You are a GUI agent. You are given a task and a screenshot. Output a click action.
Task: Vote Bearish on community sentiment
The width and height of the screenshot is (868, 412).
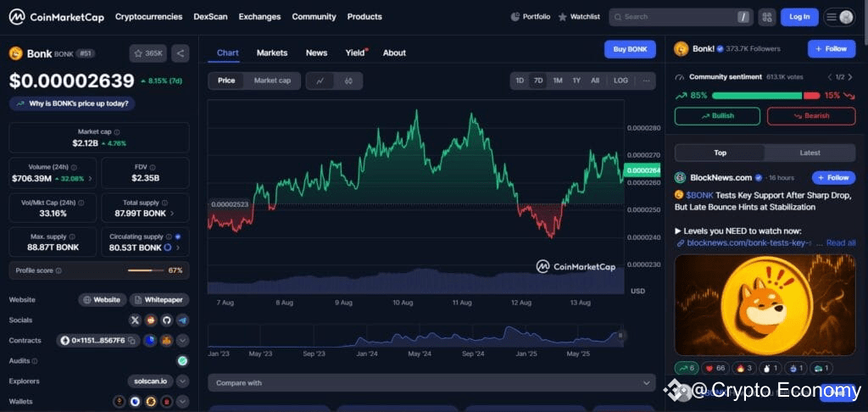click(811, 116)
